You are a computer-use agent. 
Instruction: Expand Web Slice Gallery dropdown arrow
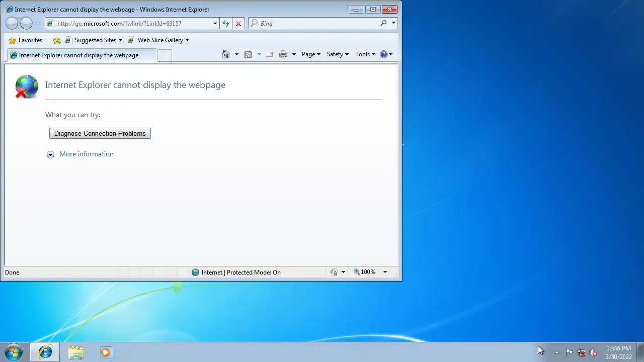point(187,40)
